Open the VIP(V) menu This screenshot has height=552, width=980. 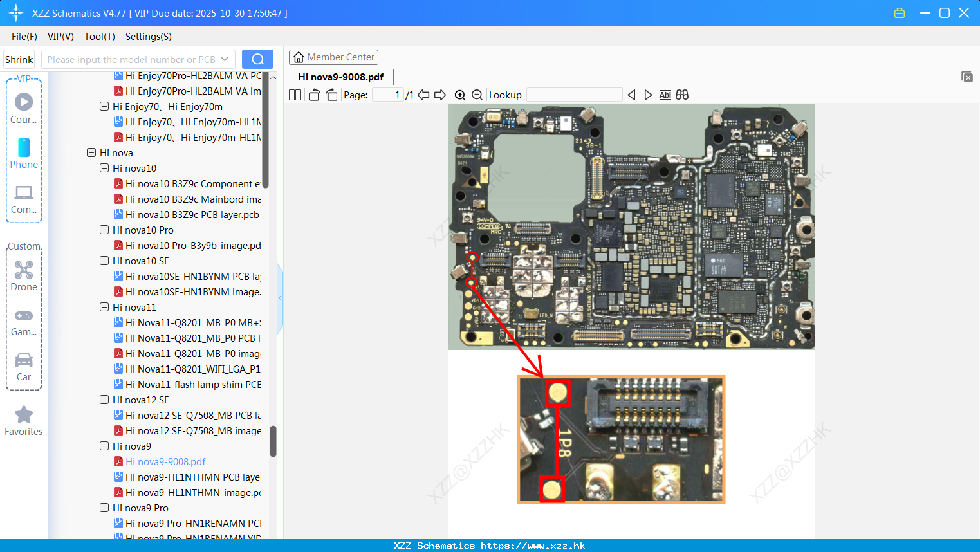point(60,37)
